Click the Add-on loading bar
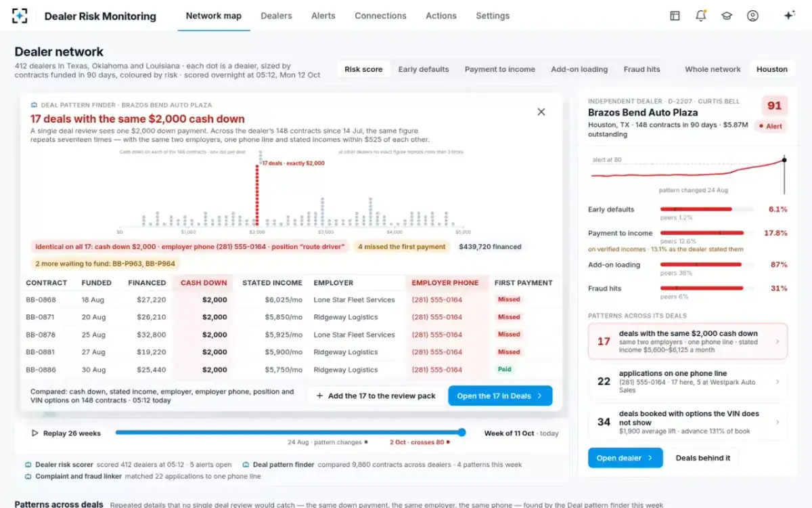812x508 pixels. pos(706,265)
